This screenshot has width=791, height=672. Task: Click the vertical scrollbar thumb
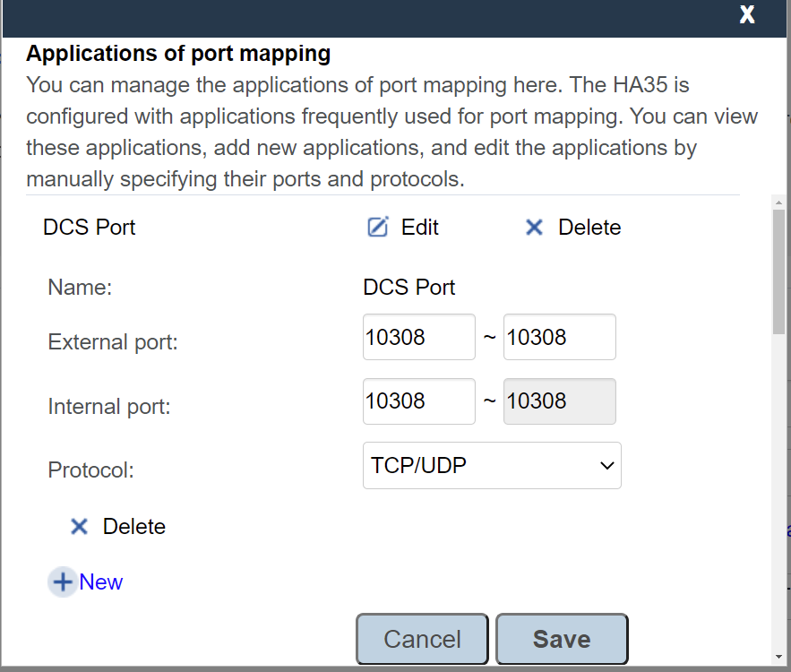click(x=778, y=271)
